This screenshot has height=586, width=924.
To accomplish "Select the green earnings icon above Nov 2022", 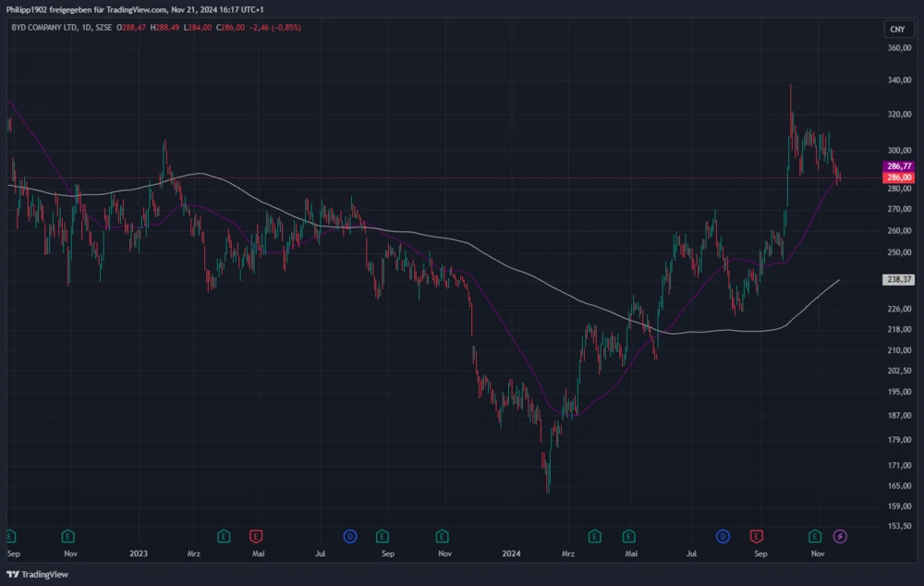I will pos(68,535).
